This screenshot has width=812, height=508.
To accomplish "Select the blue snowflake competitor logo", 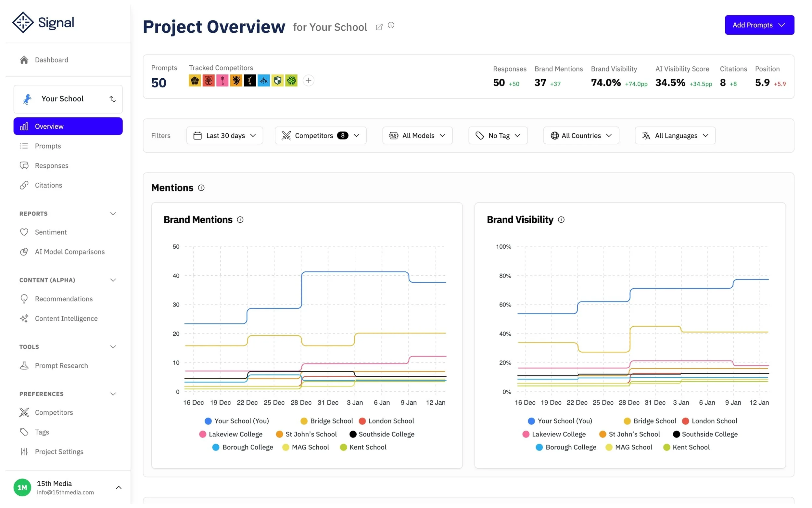I will pyautogui.click(x=263, y=81).
